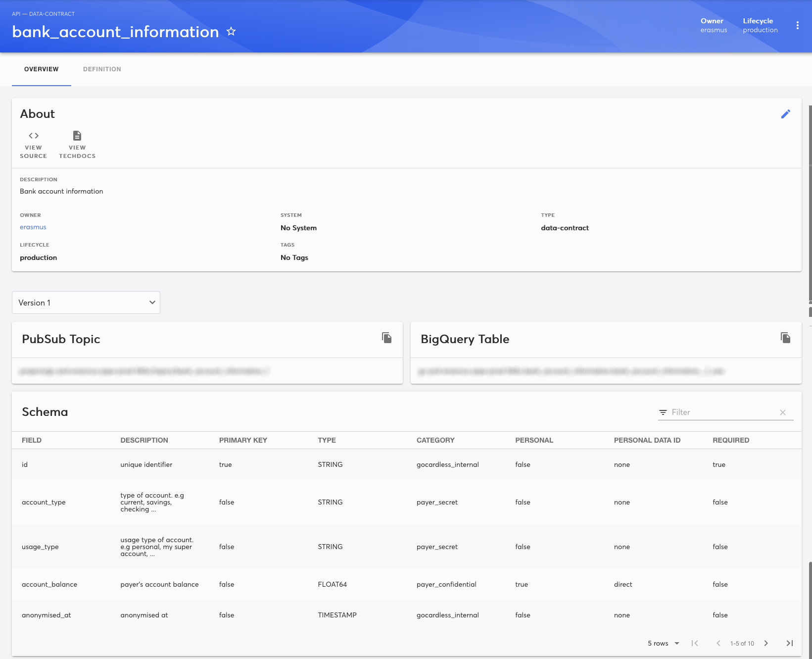The image size is (812, 659).
Task: Select the account_balance field cell
Action: tap(49, 584)
